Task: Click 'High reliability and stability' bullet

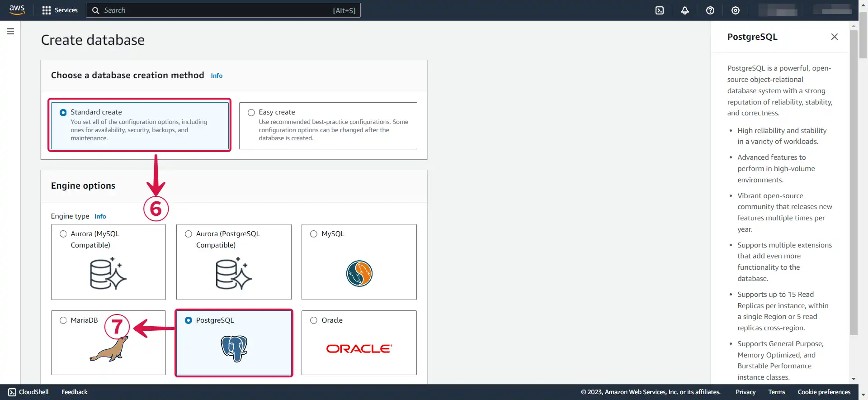Action: pyautogui.click(x=782, y=136)
